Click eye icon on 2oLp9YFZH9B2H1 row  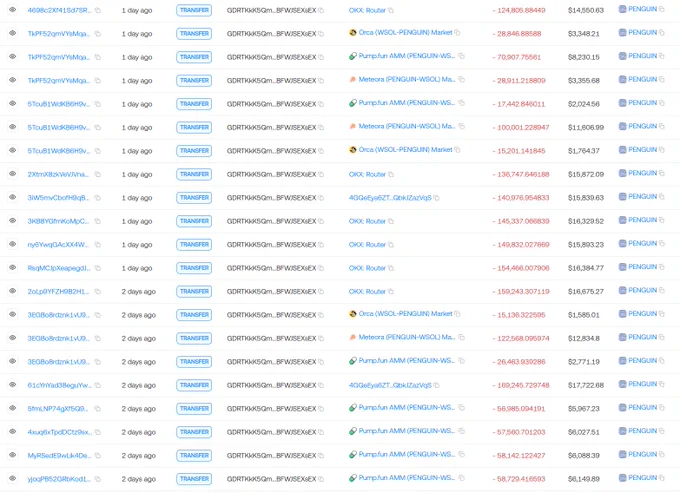(13, 291)
